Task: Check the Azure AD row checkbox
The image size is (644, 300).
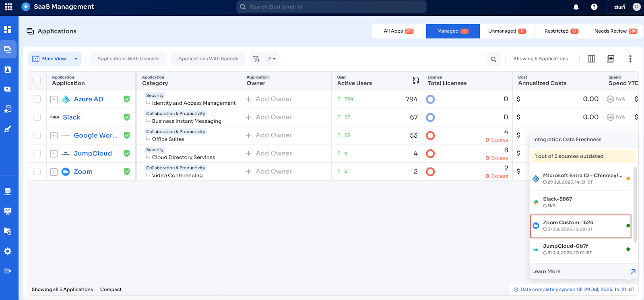Action: [x=37, y=99]
